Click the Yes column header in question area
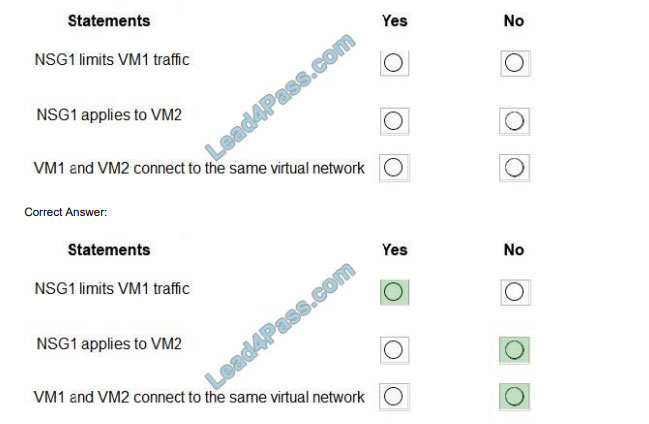The image size is (649, 424). 394,21
